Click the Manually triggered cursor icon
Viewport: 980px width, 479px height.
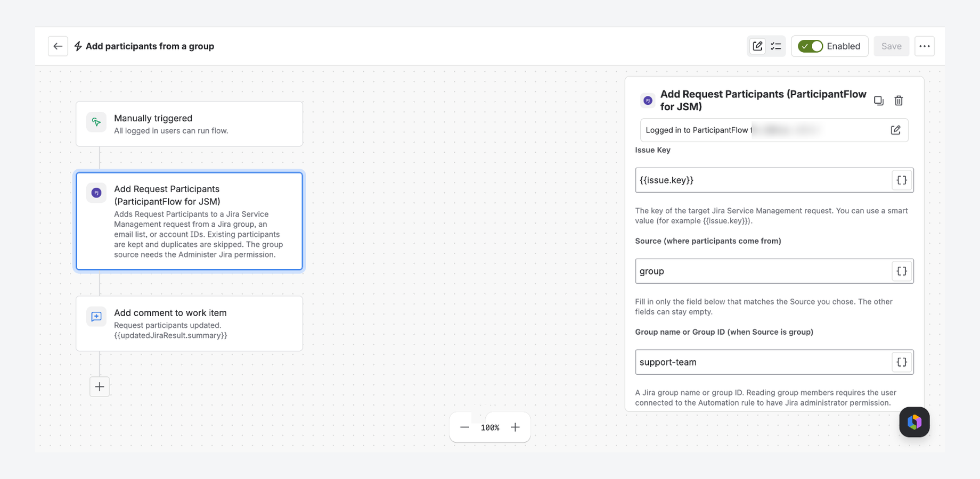point(96,122)
